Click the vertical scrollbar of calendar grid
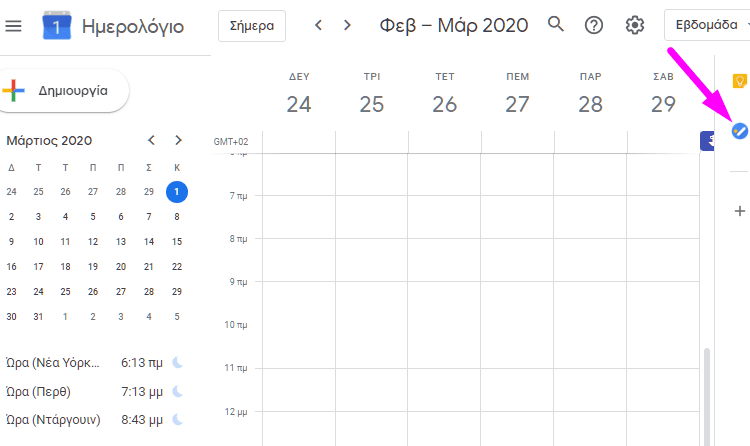750x446 pixels. [706, 396]
